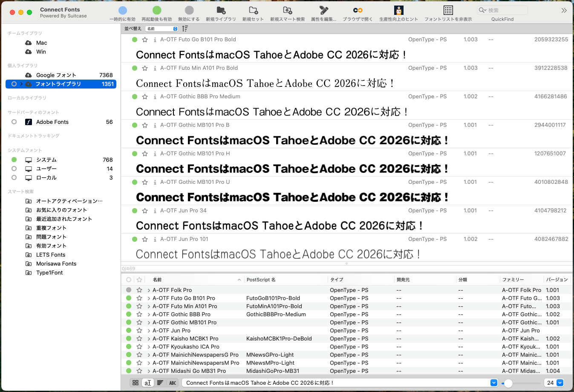
Task: Select the ABC preview mode icon
Action: pyautogui.click(x=173, y=383)
